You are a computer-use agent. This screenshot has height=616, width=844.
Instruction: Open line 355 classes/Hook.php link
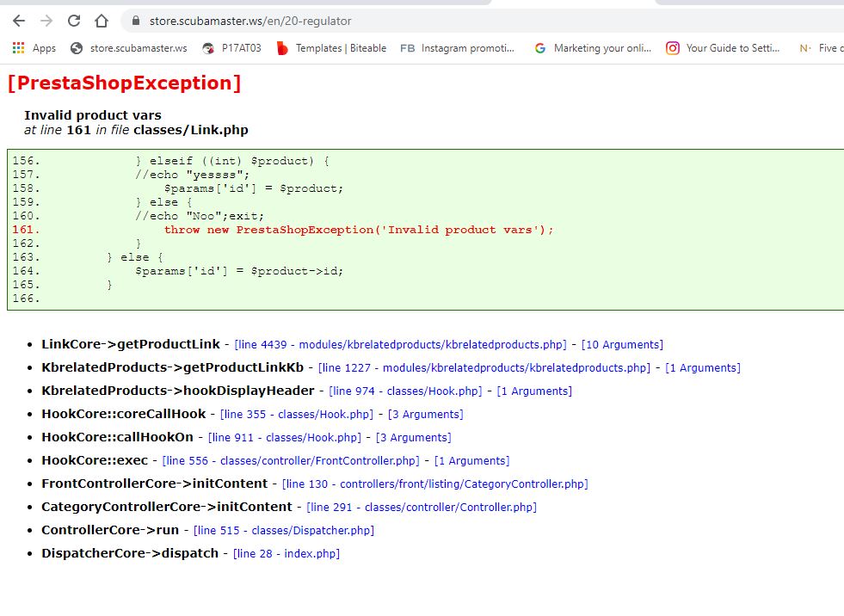(297, 414)
